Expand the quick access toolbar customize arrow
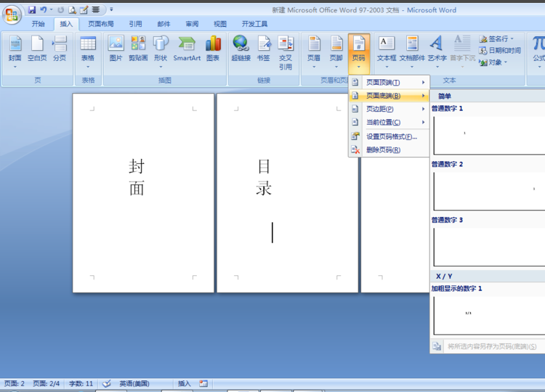545x392 pixels. point(111,9)
